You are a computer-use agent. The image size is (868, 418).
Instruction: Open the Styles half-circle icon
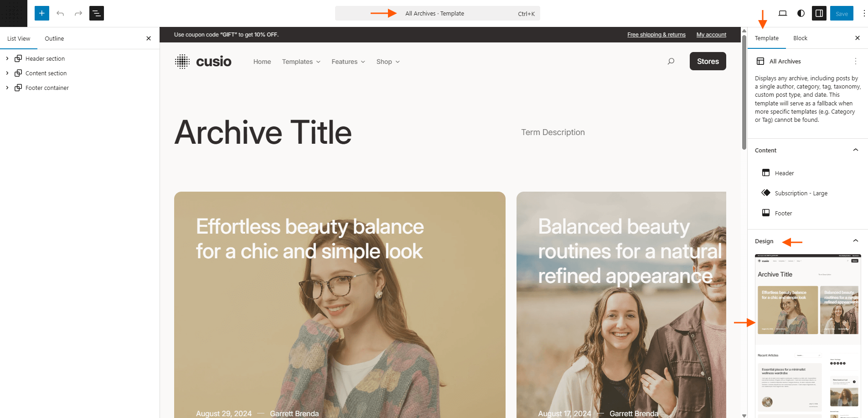click(801, 13)
